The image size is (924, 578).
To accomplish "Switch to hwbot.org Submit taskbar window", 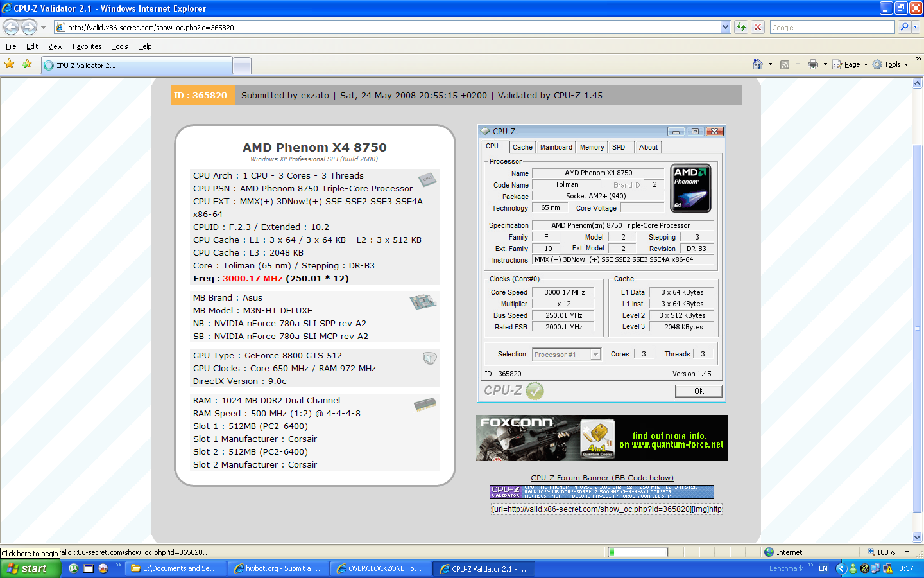I will point(278,568).
